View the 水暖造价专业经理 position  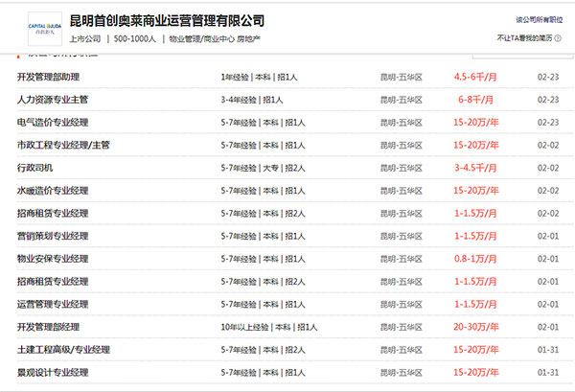point(53,191)
